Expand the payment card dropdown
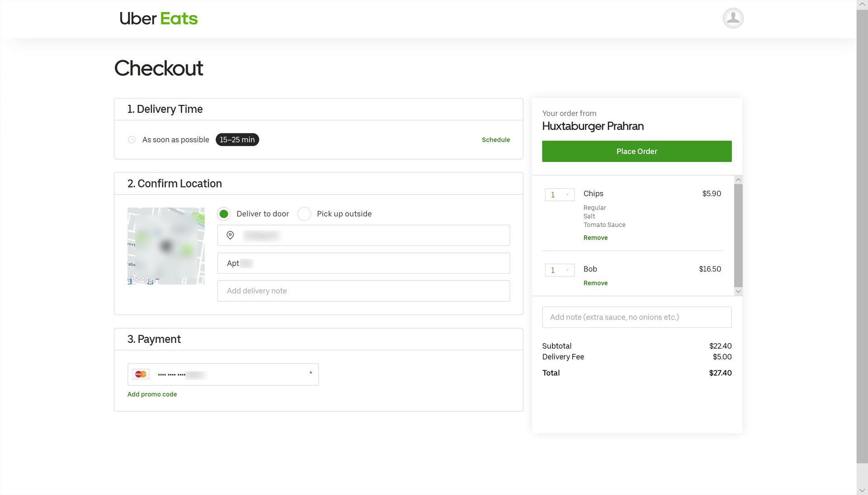Viewport: 868px width, 495px height. coord(223,374)
